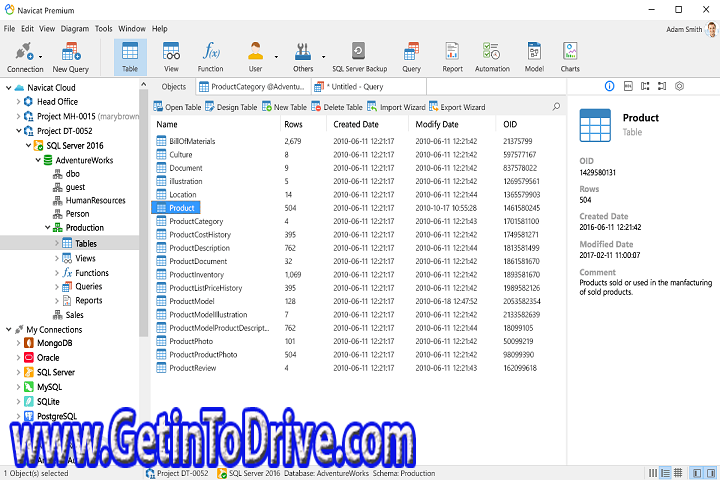Select the Tables tree item

click(69, 243)
